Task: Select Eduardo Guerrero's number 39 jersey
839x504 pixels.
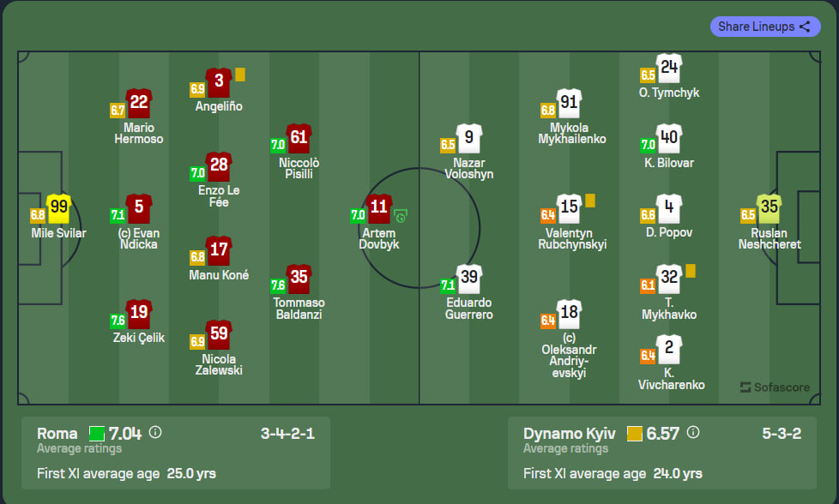Action: [x=469, y=279]
